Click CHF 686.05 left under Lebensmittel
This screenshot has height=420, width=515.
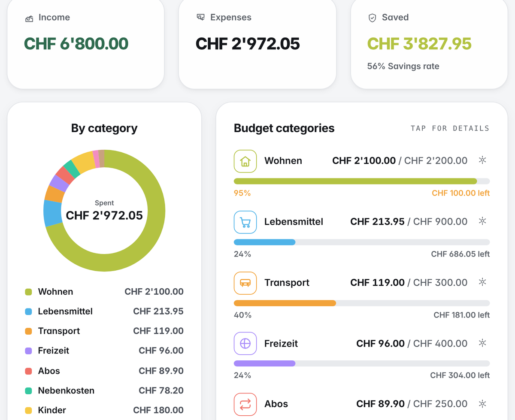[x=460, y=254]
